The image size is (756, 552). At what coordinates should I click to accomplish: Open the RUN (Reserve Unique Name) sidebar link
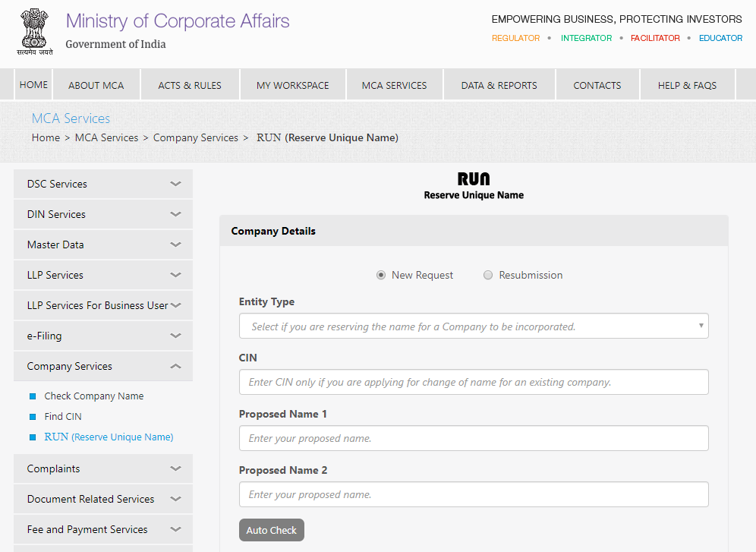pos(109,437)
